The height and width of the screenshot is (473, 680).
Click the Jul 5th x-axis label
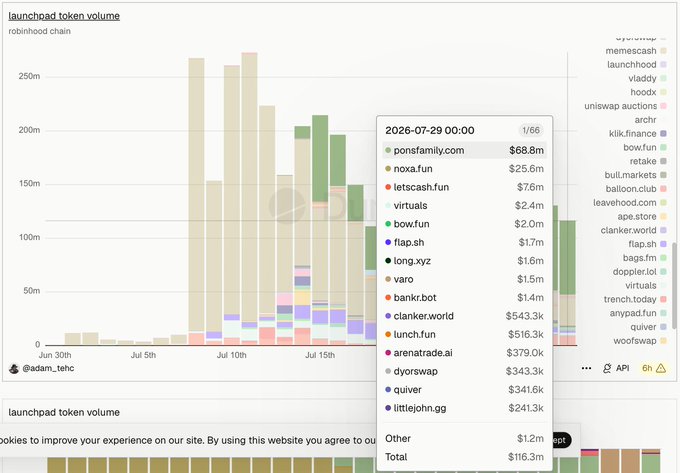pos(143,355)
